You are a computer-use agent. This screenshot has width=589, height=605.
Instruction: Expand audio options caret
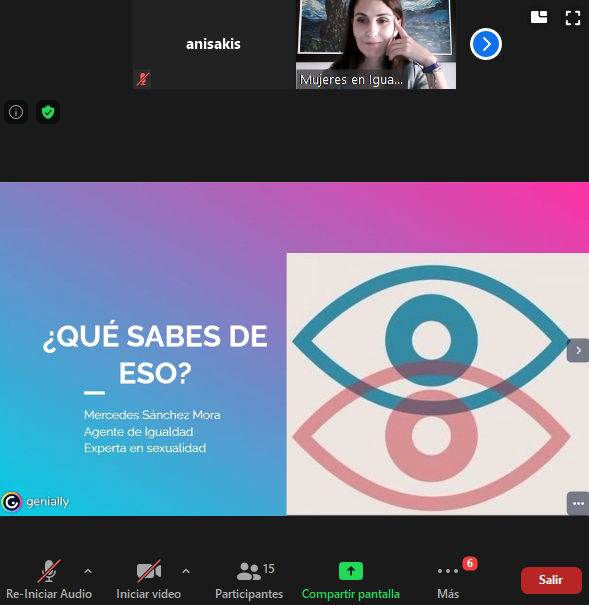pos(88,571)
